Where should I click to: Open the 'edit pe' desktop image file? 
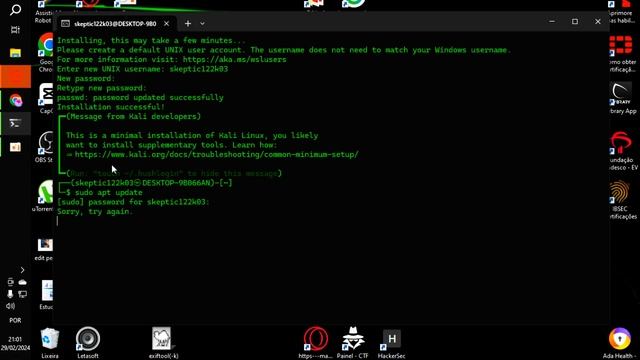(44, 249)
